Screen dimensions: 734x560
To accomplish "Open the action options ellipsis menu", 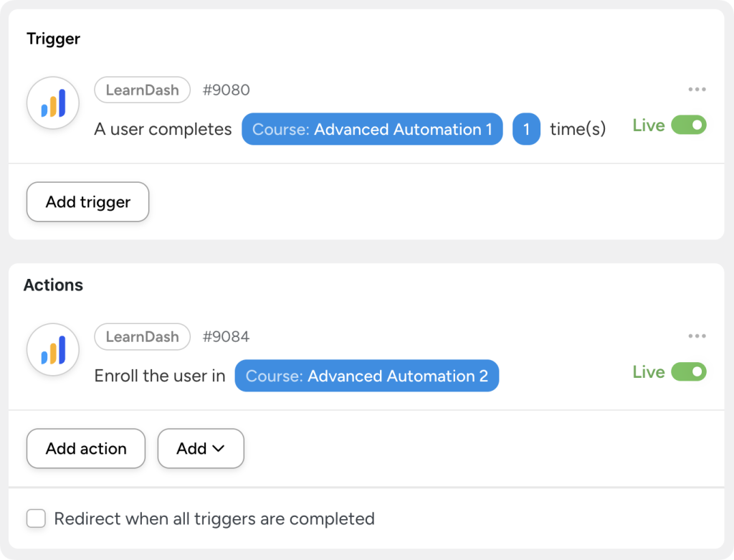I will (696, 335).
